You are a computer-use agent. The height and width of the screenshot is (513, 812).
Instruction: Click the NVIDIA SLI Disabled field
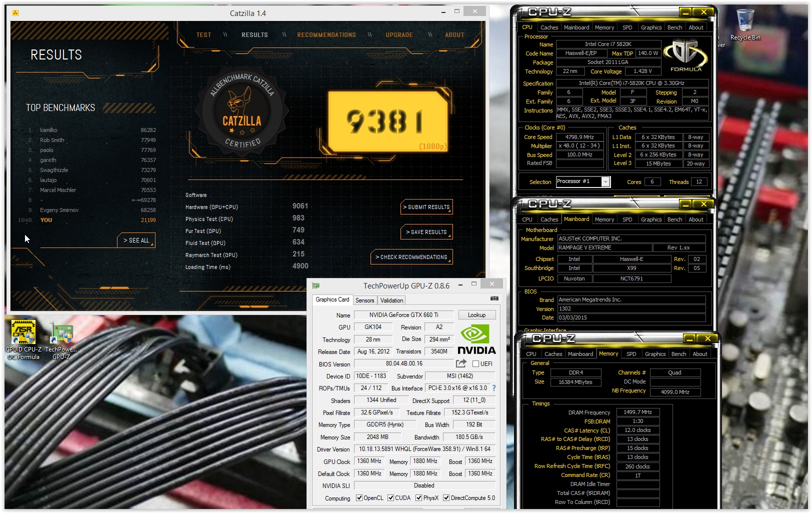pos(424,485)
